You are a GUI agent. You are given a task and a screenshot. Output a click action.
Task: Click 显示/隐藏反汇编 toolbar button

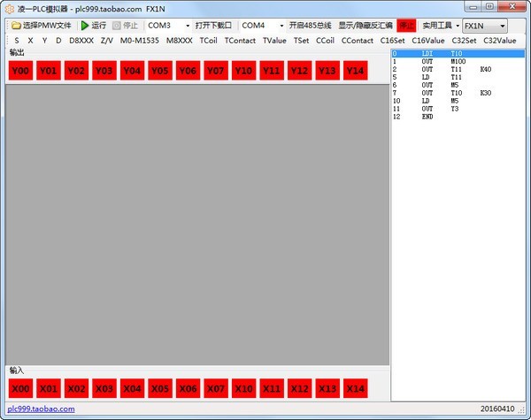[366, 26]
